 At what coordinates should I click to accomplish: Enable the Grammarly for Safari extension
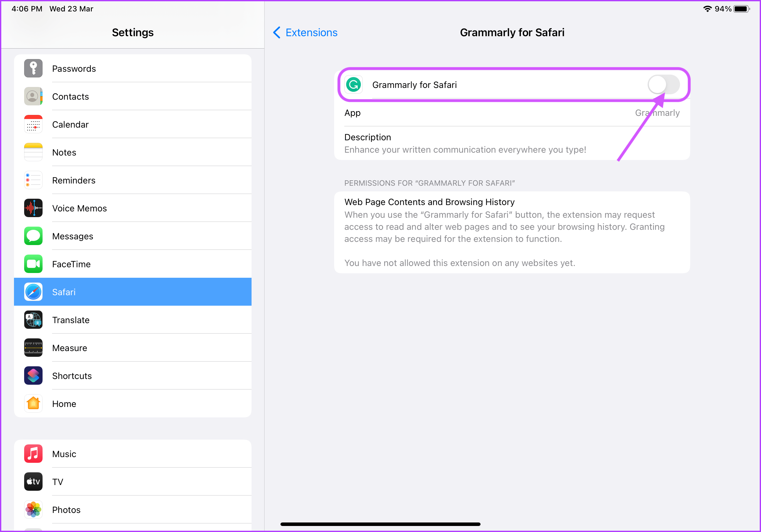663,85
